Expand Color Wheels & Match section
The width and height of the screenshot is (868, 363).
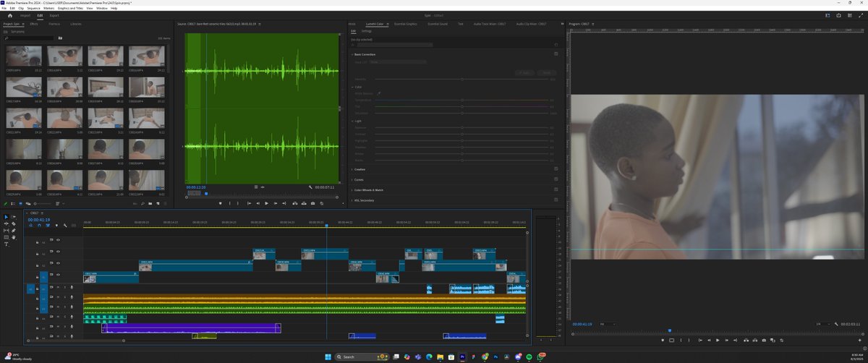(x=352, y=189)
